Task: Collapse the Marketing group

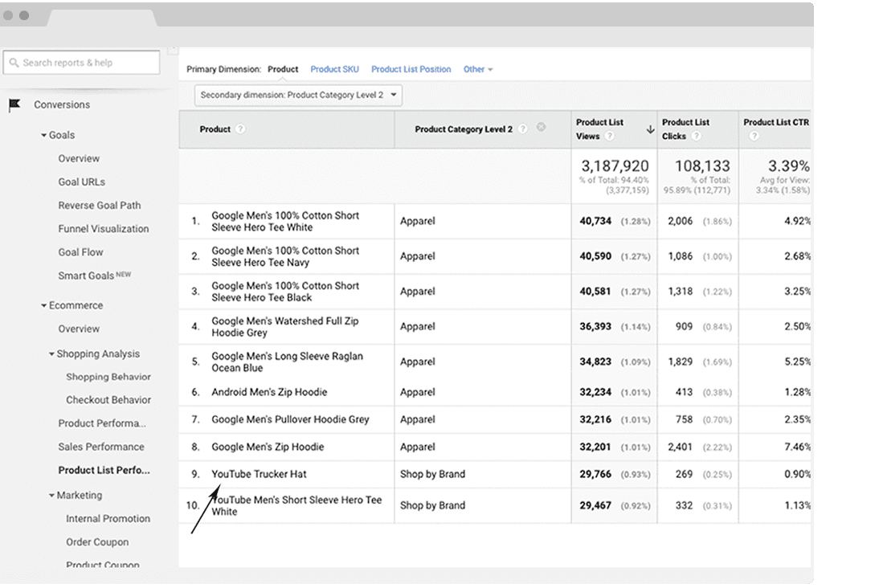Action: 51,495
